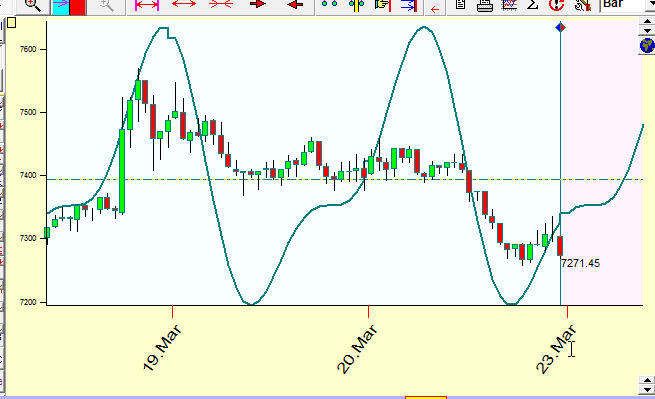Click the 19.Mar date axis label
Screen dimensions: 655x399
point(162,348)
